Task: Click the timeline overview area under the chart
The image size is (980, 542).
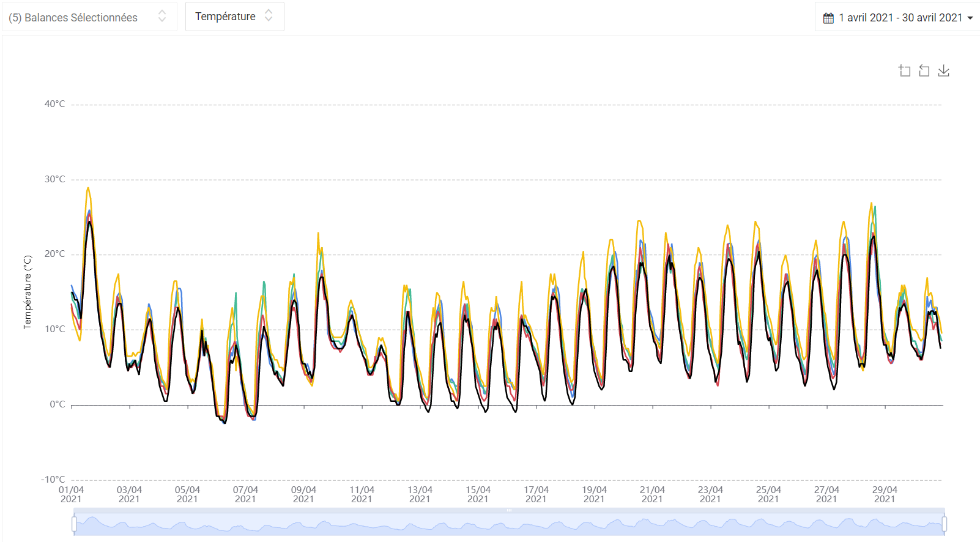Action: click(509, 524)
